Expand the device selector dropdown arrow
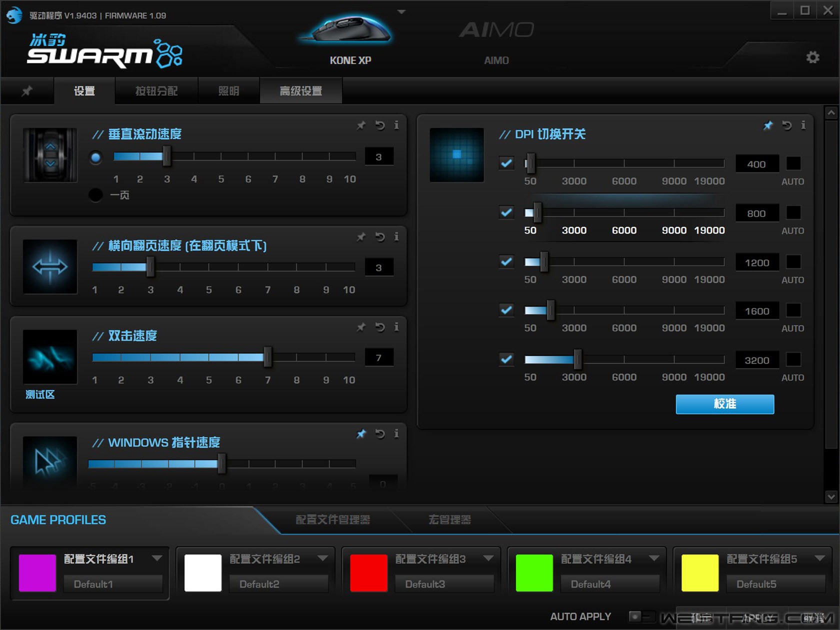 401,11
